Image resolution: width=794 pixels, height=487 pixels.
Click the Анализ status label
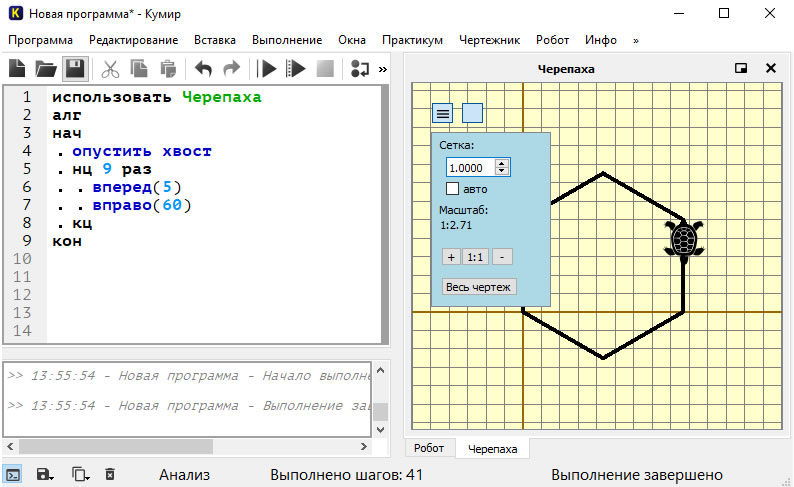184,475
